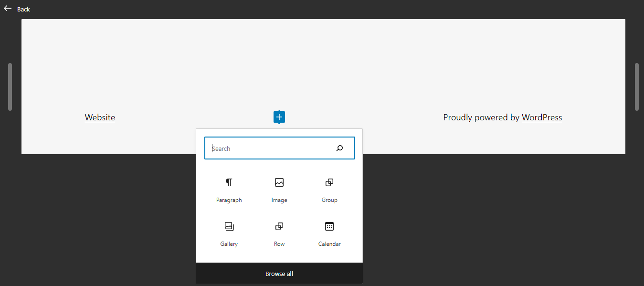This screenshot has height=286, width=644.
Task: Insert a Group block
Action: click(x=329, y=190)
